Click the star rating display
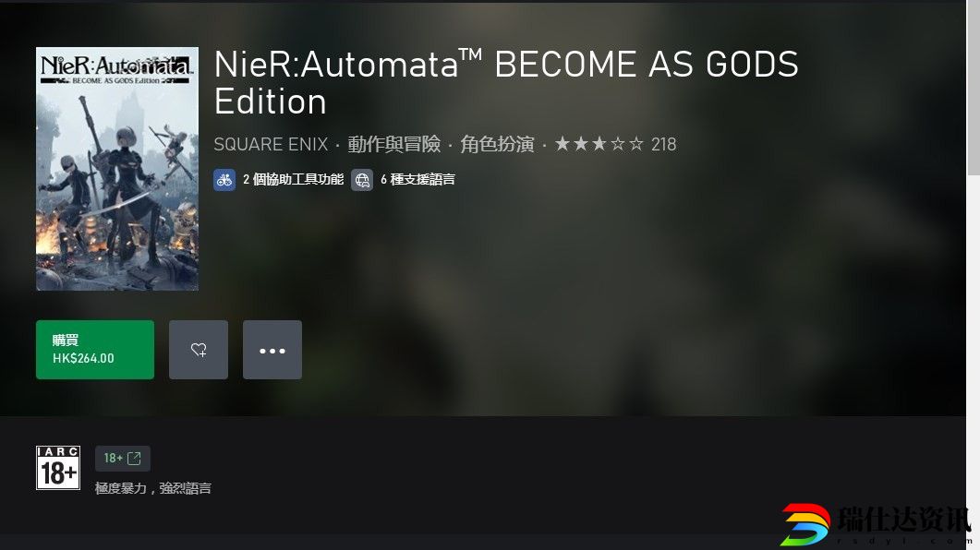The height and width of the screenshot is (550, 980). 599,144
